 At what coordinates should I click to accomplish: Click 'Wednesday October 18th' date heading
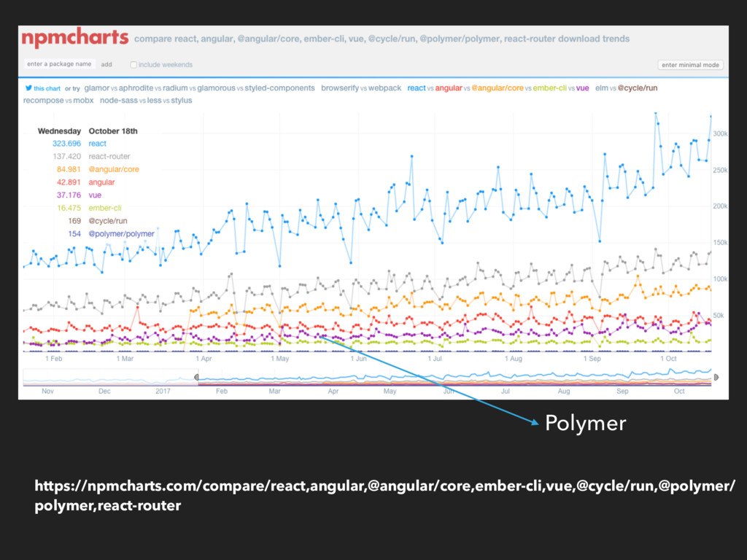pyautogui.click(x=88, y=131)
